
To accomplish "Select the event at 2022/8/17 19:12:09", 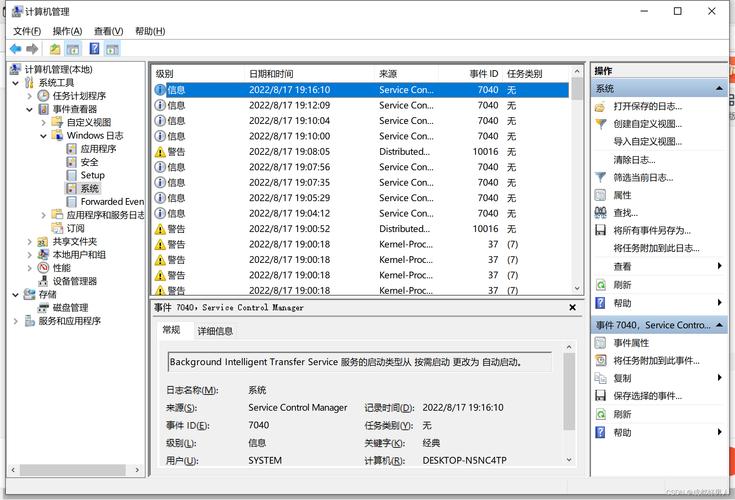I will point(360,105).
